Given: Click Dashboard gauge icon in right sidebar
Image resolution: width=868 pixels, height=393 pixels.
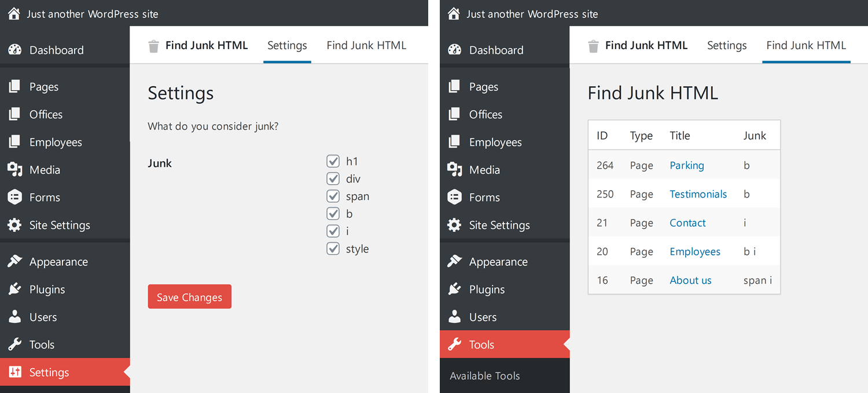Looking at the screenshot, I should tap(454, 50).
